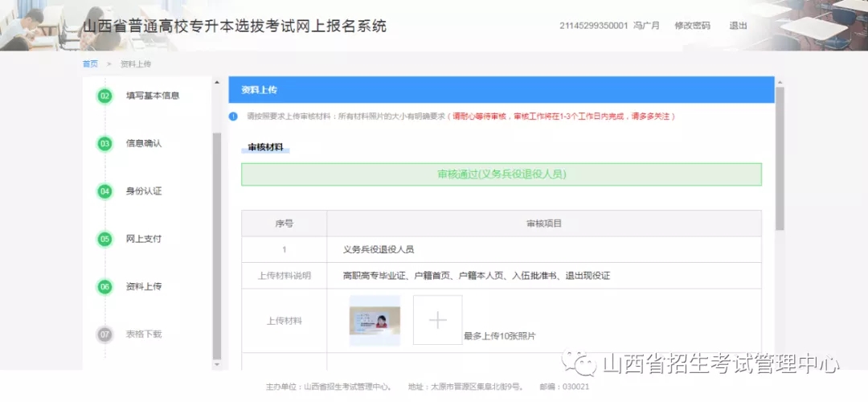This screenshot has width=868, height=402.
Task: Click the step 04 circle icon
Action: (104, 191)
